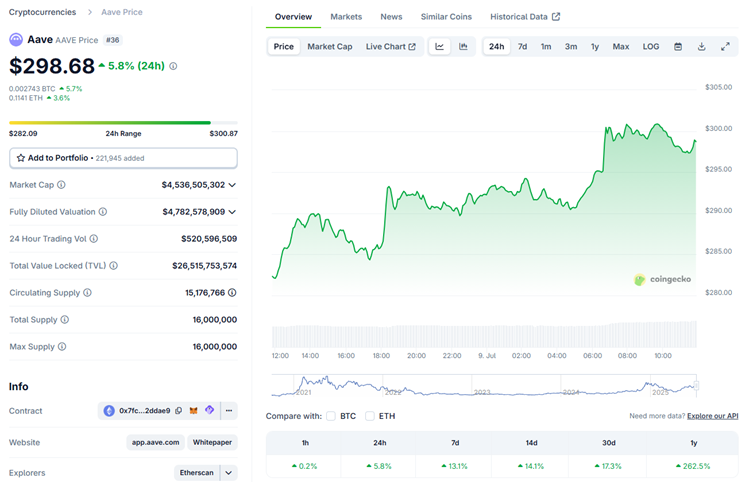Click the #36 rank badge
Image resolution: width=753 pixels, height=482 pixels.
[112, 40]
